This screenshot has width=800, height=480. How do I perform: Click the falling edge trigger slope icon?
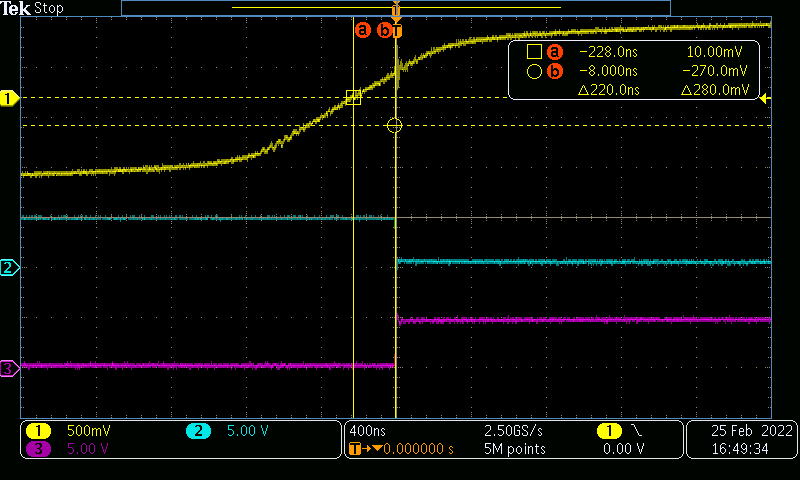coord(636,431)
